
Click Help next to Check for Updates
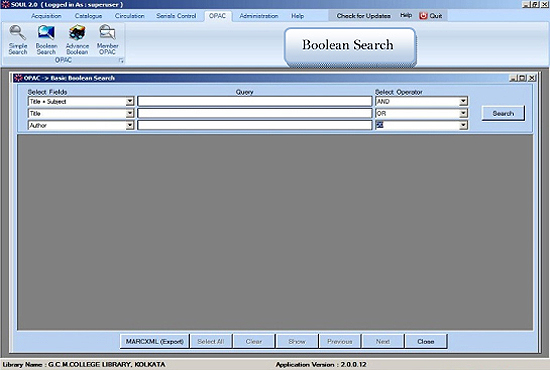pos(406,15)
